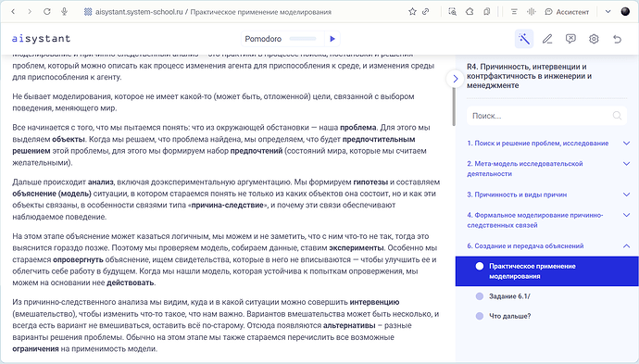
Task: Reload the page
Action: [47, 12]
